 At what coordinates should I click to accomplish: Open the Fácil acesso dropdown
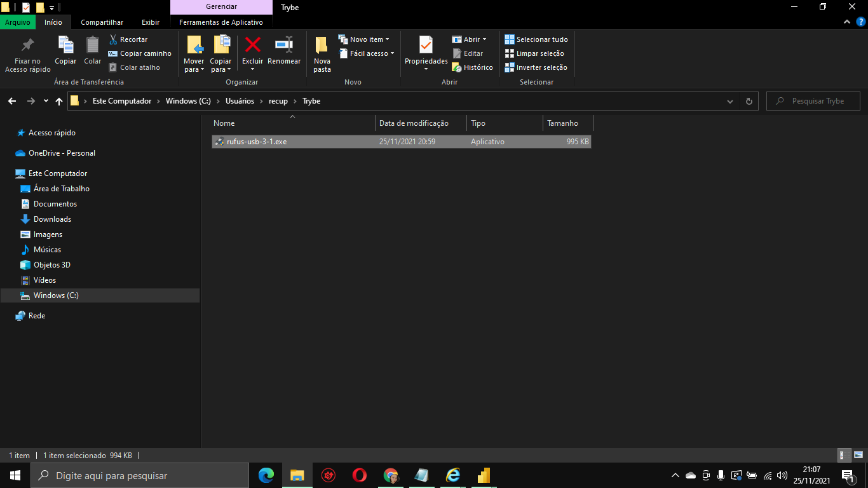[x=366, y=53]
